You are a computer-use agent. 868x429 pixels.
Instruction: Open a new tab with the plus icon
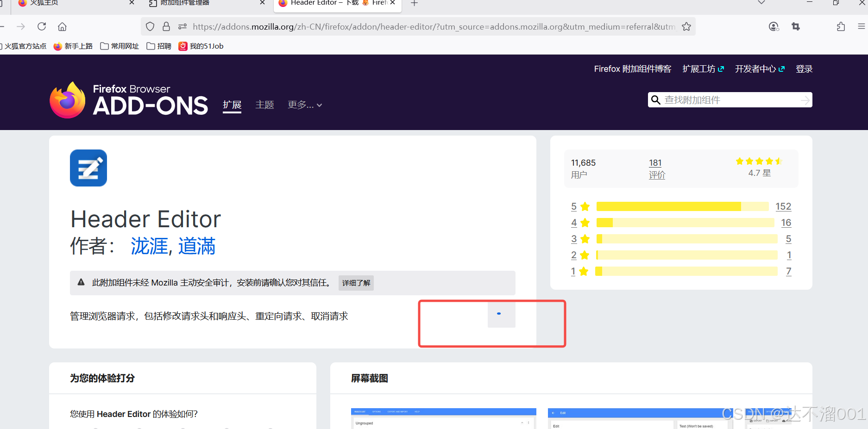pos(414,3)
